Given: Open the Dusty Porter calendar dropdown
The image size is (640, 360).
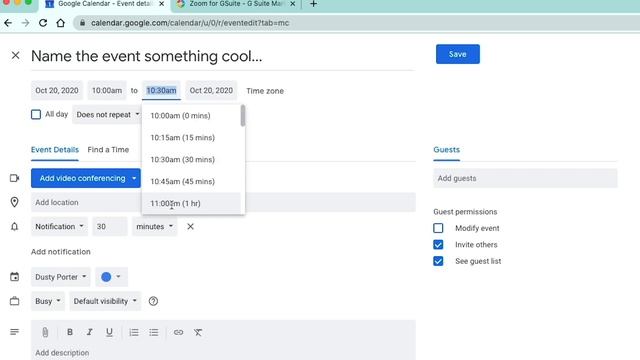Looking at the screenshot, I should point(60,277).
